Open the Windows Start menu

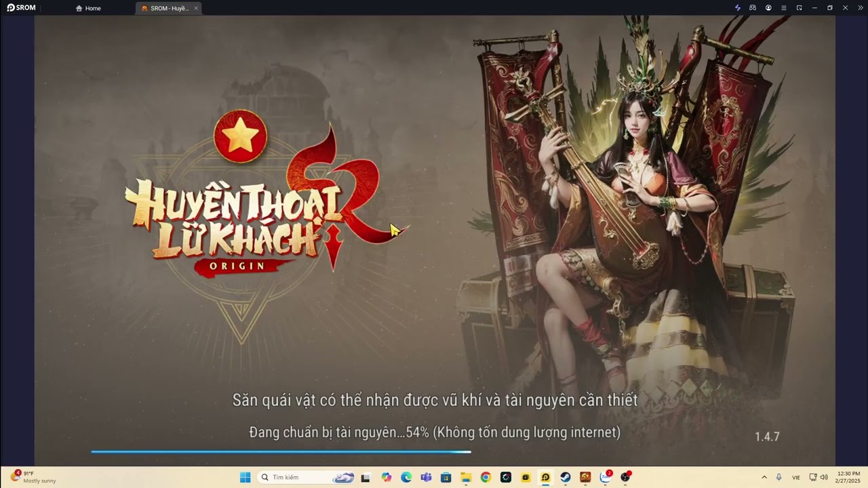(245, 477)
